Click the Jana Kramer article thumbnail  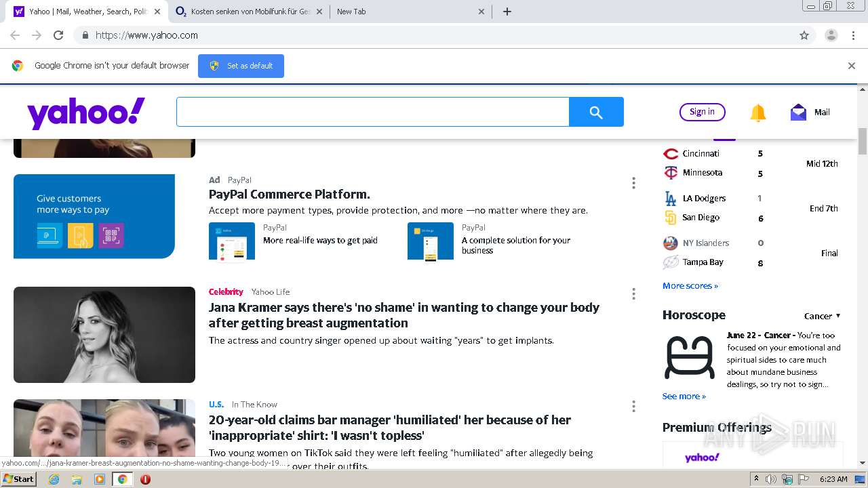point(104,335)
